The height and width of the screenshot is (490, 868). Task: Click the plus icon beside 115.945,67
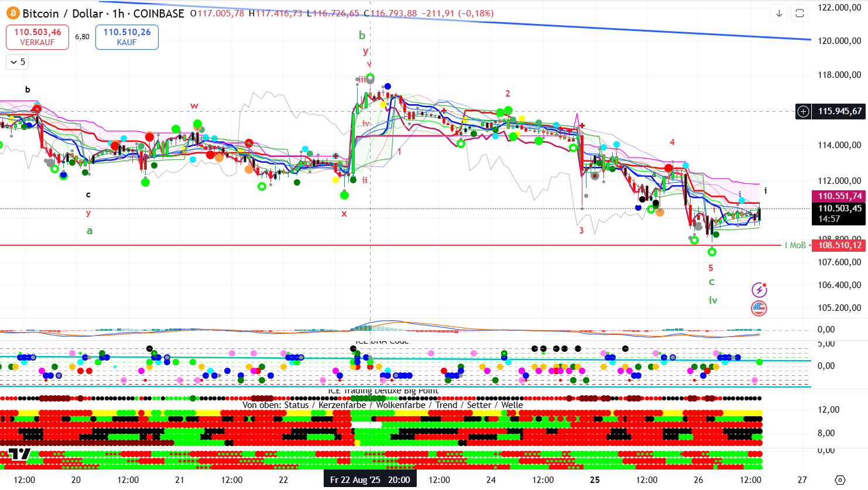(803, 111)
